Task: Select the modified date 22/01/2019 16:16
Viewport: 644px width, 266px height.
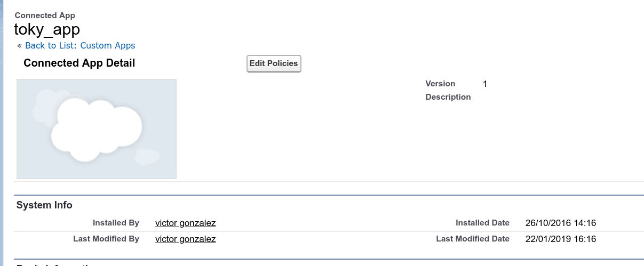Action: (560, 239)
